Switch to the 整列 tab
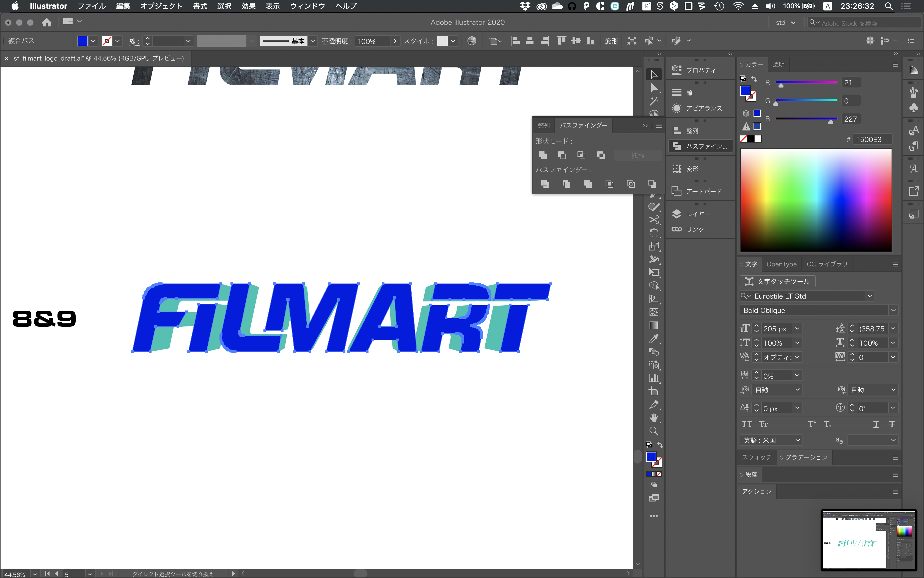Image resolution: width=924 pixels, height=578 pixels. coord(544,126)
